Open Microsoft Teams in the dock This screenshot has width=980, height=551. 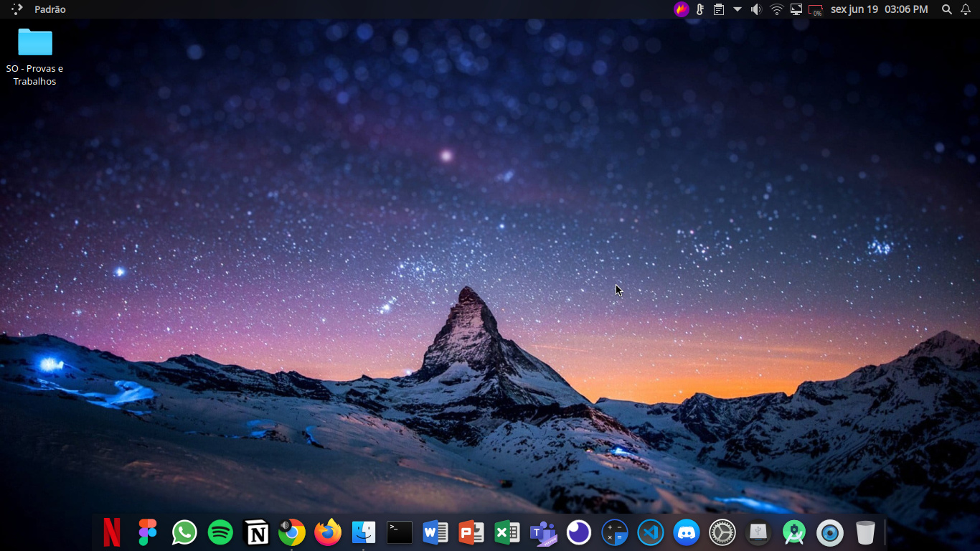coord(543,532)
